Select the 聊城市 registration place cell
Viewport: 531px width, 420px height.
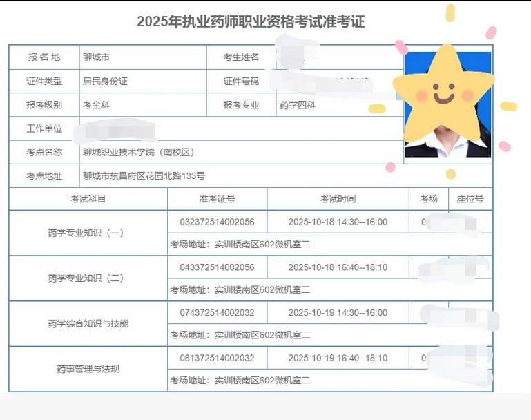(96, 57)
